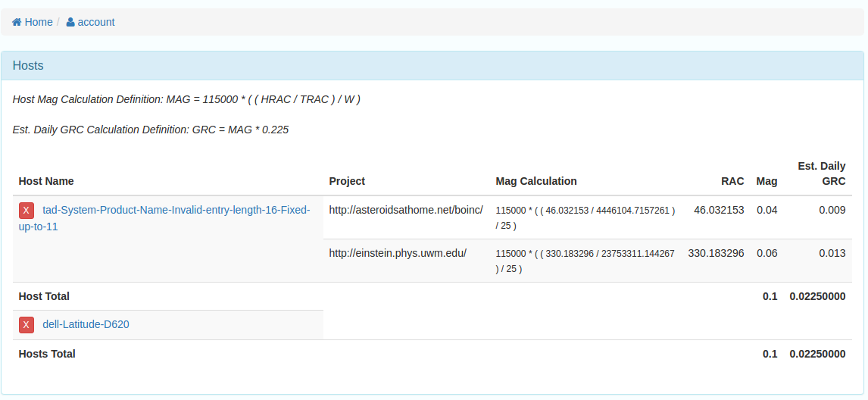The image size is (868, 400).
Task: Open the dell-Latitude-D620 host link
Action: [x=86, y=325]
